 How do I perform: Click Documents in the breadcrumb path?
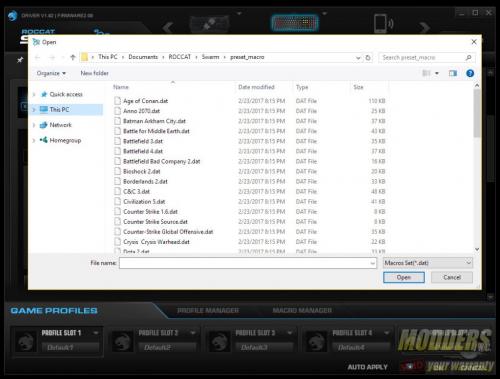pos(143,57)
